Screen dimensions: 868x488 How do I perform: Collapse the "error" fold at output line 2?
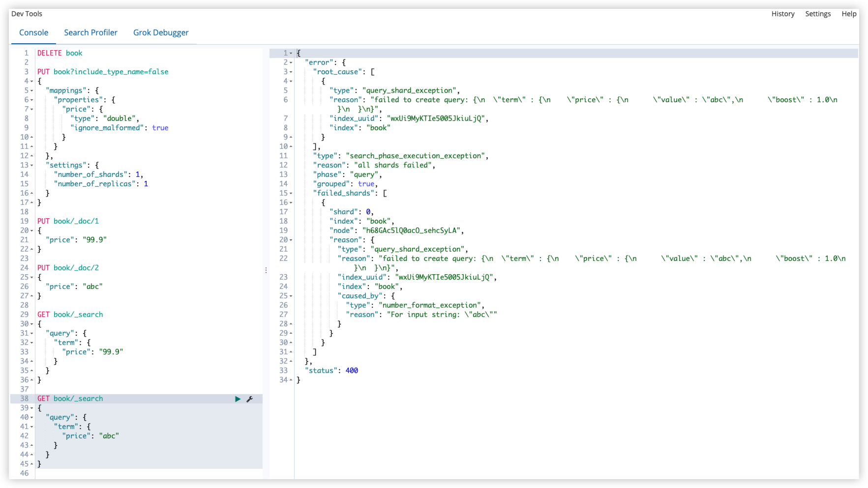[x=291, y=62]
